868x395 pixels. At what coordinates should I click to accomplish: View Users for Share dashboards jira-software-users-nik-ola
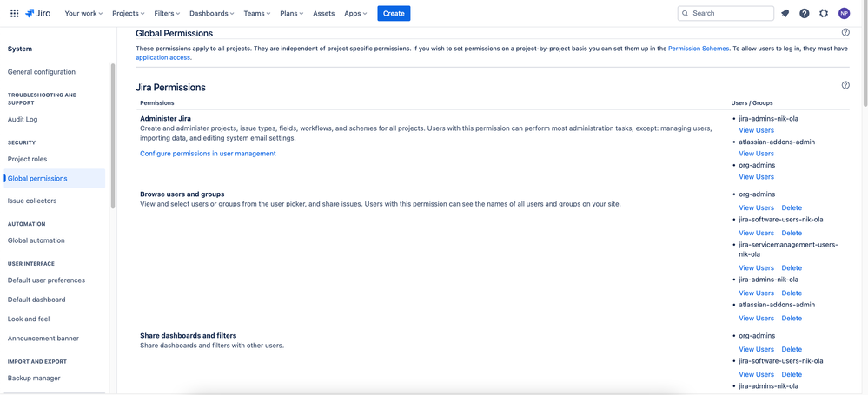pos(756,374)
